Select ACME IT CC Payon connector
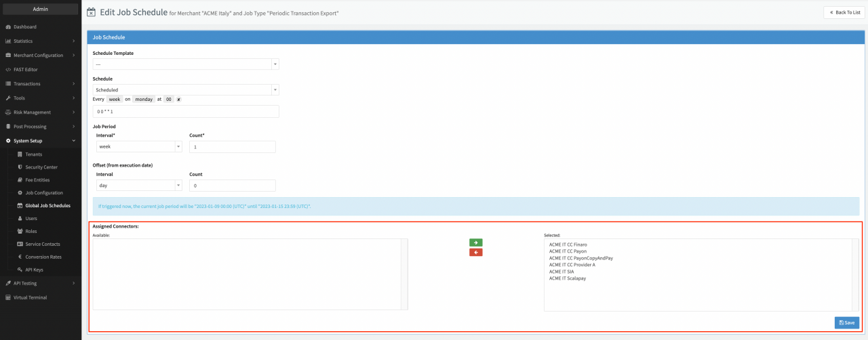Screen dimensions: 868x340 [x=568, y=251]
